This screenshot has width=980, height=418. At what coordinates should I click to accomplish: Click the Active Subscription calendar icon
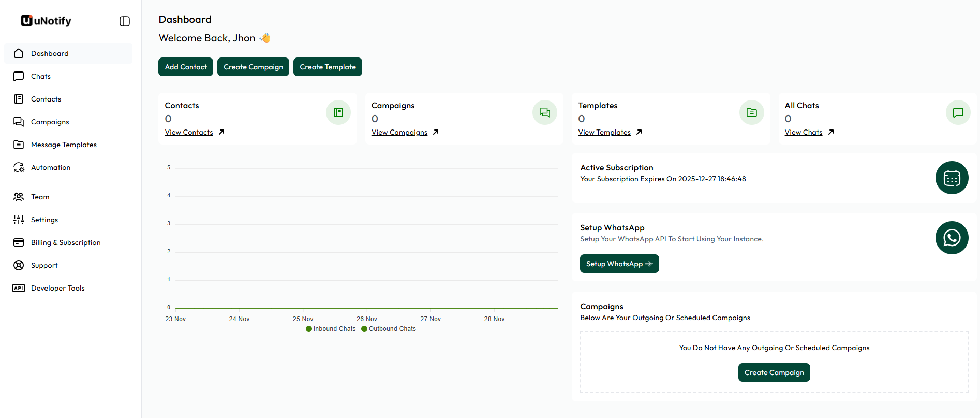coord(952,178)
